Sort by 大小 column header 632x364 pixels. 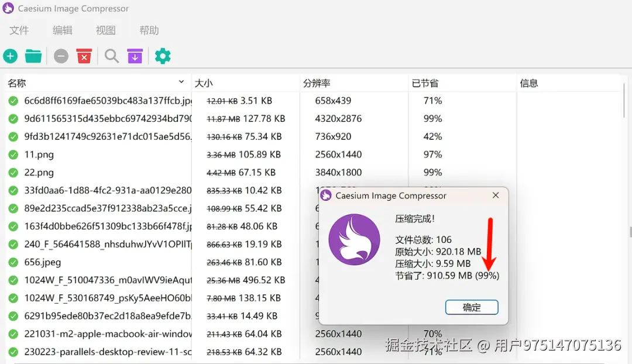245,83
